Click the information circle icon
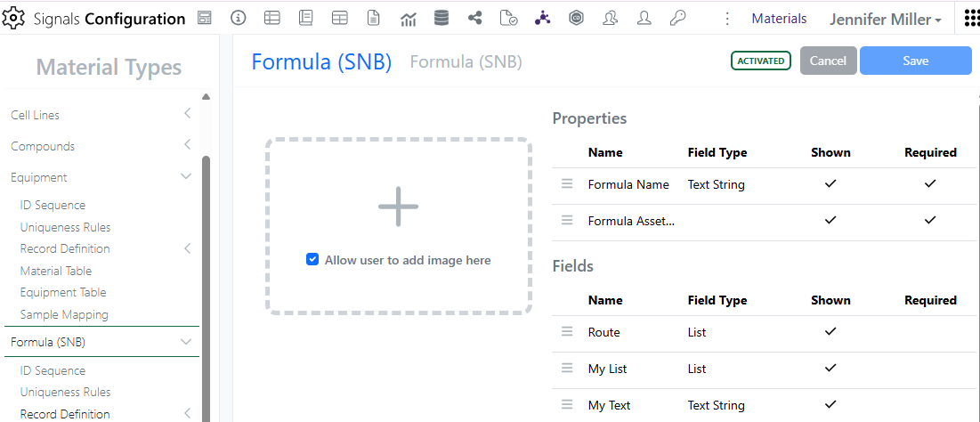Viewport: 980px width, 422px height. coord(239,18)
